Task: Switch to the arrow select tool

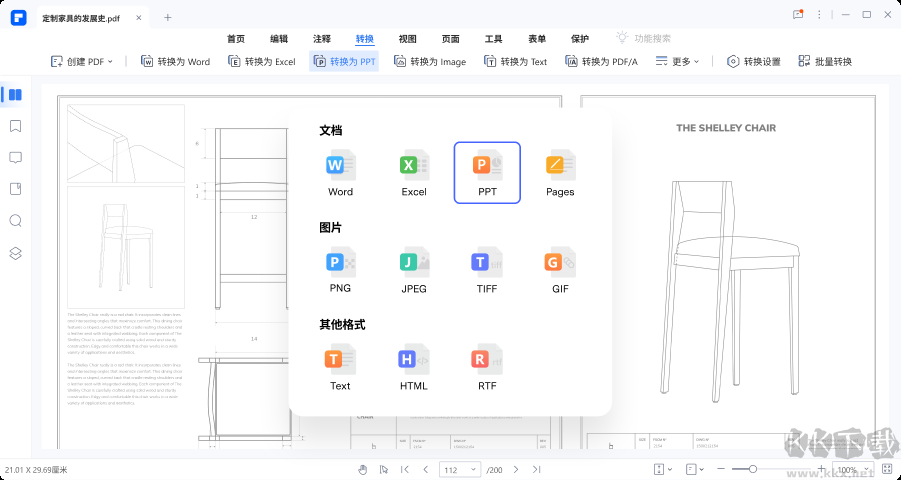Action: [383, 469]
